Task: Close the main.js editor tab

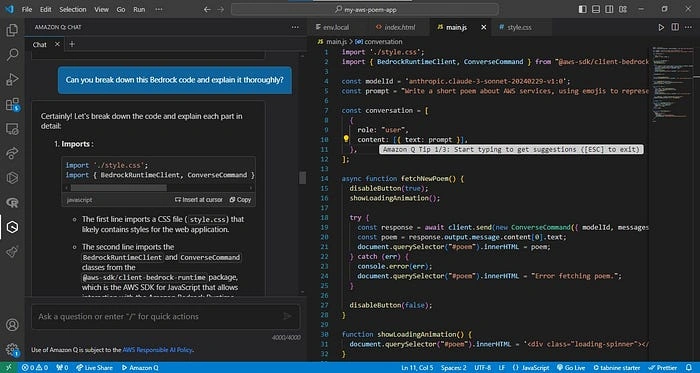Action: coord(483,27)
